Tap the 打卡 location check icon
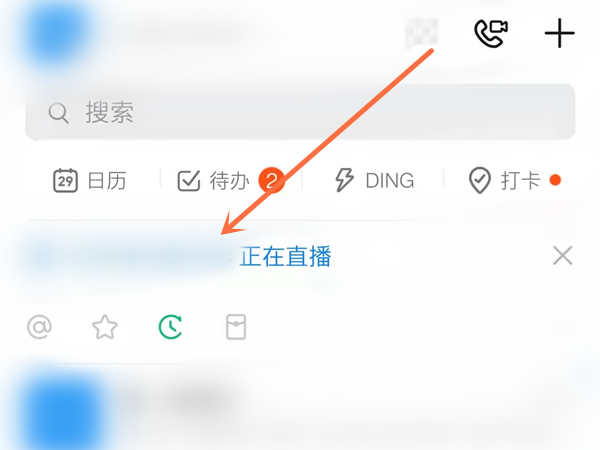Screen dimensions: 600x450 click(x=479, y=180)
